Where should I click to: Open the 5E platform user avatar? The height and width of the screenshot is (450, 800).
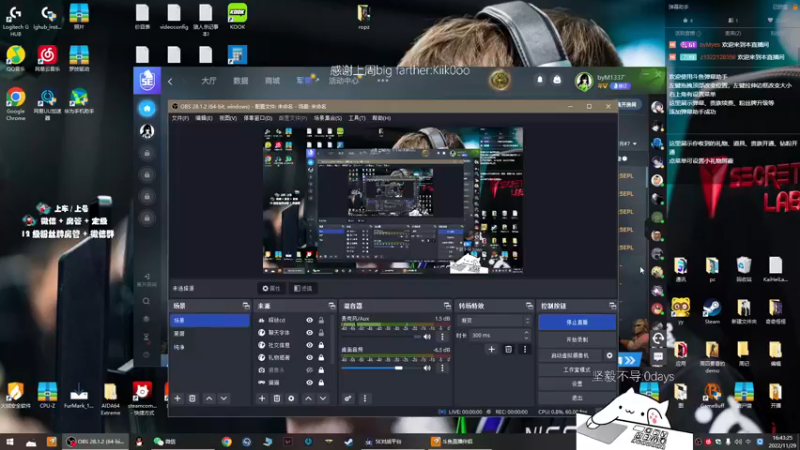[584, 81]
